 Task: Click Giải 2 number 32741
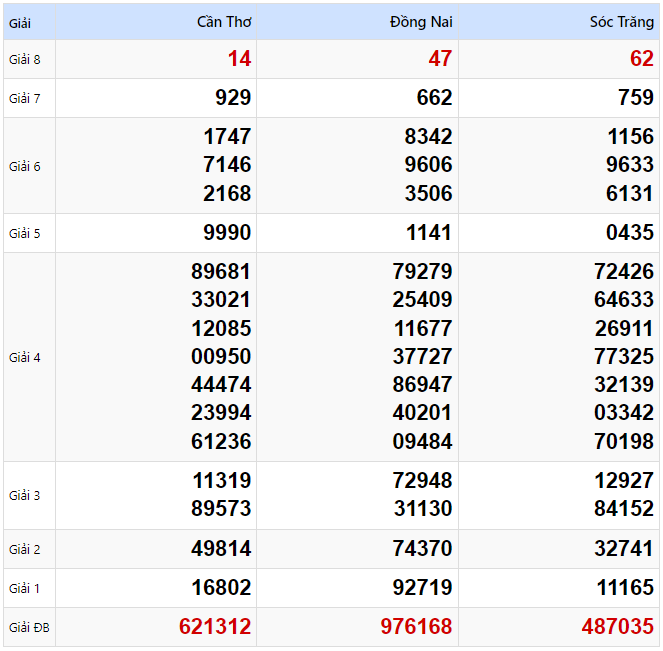click(623, 549)
